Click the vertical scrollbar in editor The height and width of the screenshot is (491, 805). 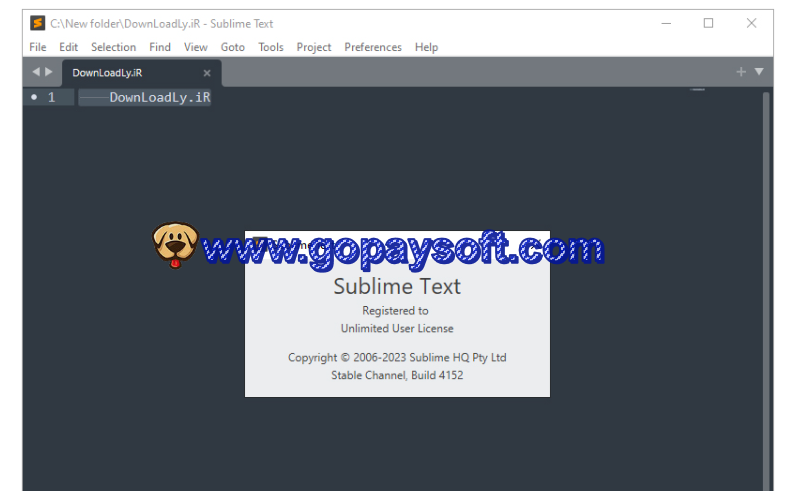click(766, 291)
